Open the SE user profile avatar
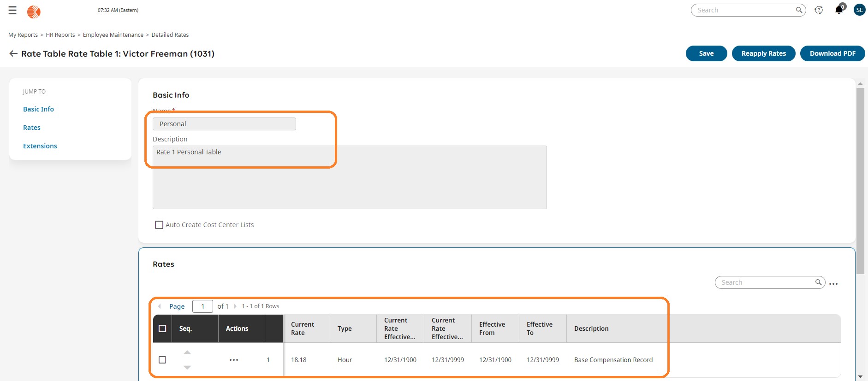Viewport: 868px width, 381px height. coord(859,10)
